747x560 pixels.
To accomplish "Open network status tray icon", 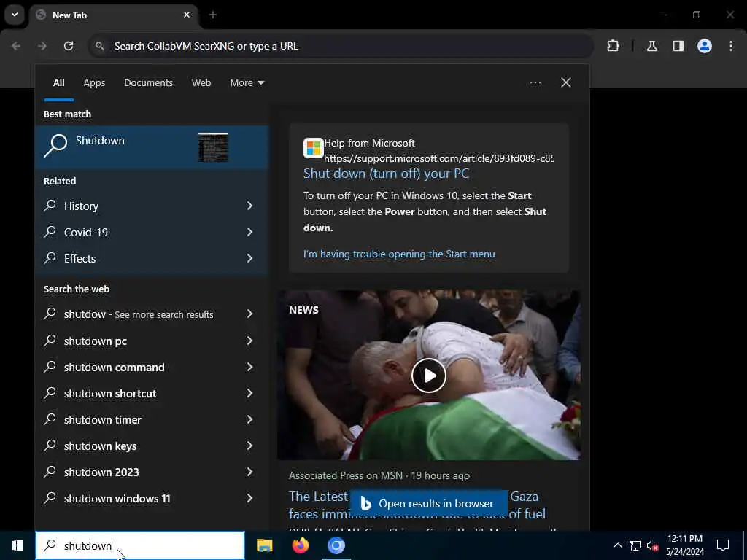I will tap(635, 545).
